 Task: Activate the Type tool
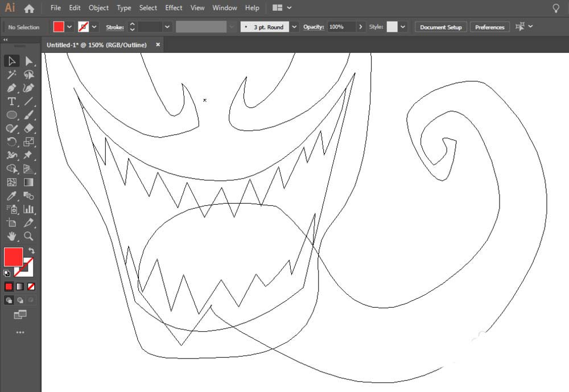coord(11,101)
